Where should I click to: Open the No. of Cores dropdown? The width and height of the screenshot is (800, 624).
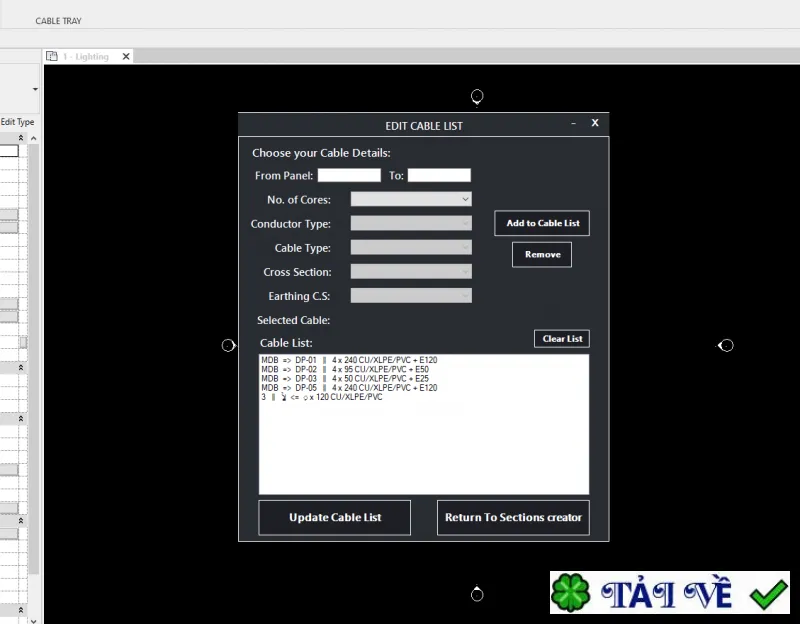click(411, 199)
